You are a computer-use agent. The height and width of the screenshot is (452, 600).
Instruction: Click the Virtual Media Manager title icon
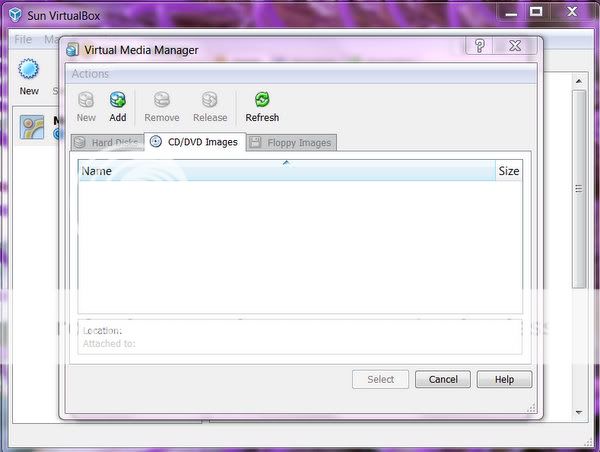coord(72,49)
